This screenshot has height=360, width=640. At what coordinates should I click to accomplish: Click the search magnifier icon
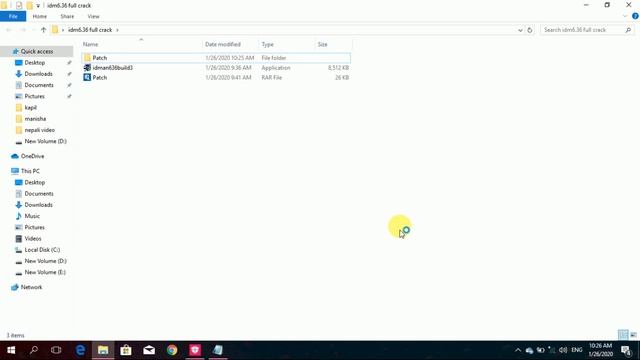click(x=628, y=30)
